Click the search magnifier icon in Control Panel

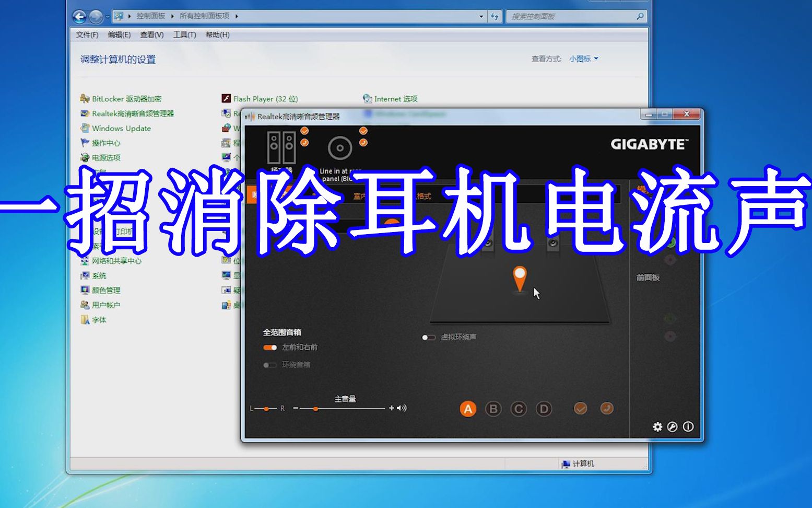click(640, 17)
